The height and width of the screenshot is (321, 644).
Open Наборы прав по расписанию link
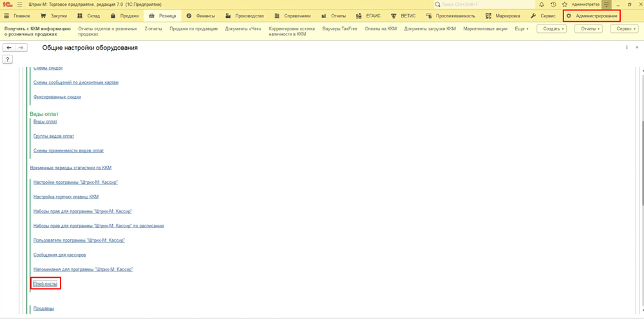pyautogui.click(x=99, y=226)
